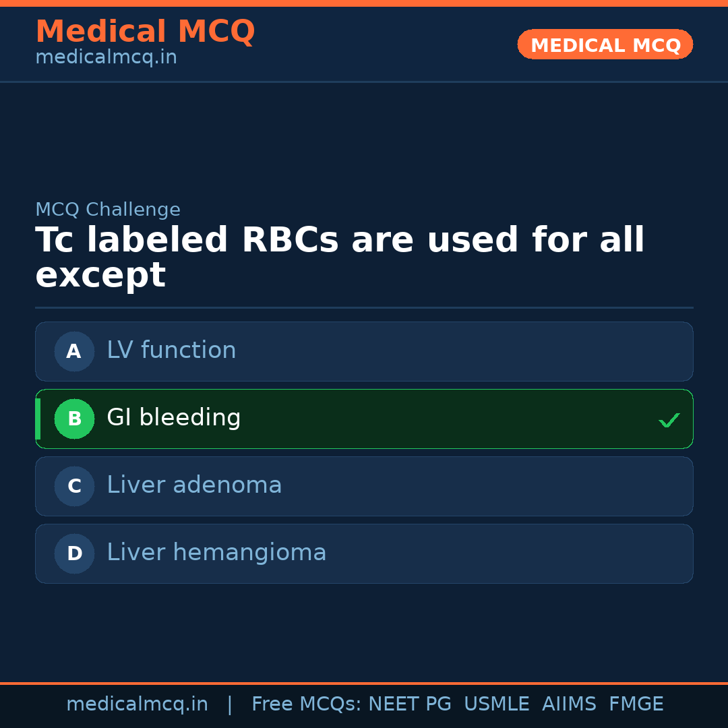Click the letter D circle icon

click(x=74, y=553)
